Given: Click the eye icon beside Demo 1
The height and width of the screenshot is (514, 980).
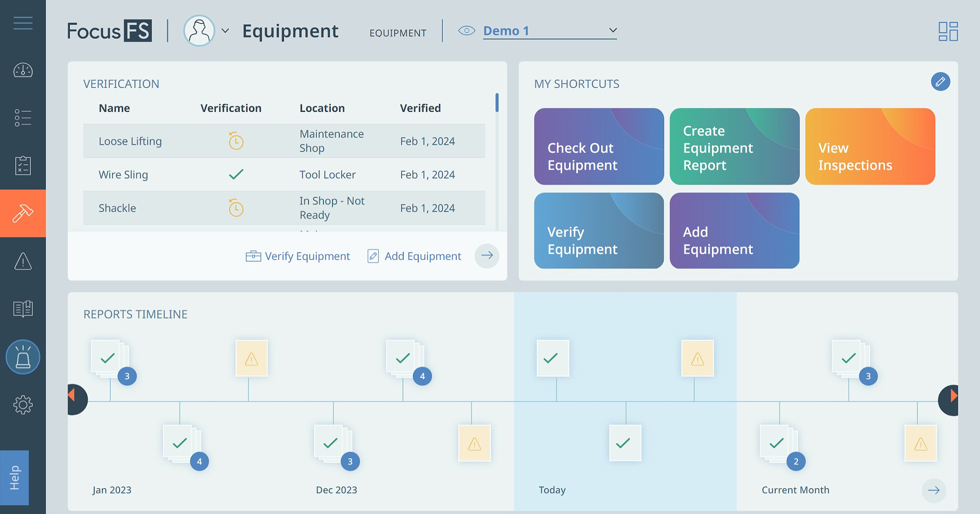Looking at the screenshot, I should click(x=466, y=31).
